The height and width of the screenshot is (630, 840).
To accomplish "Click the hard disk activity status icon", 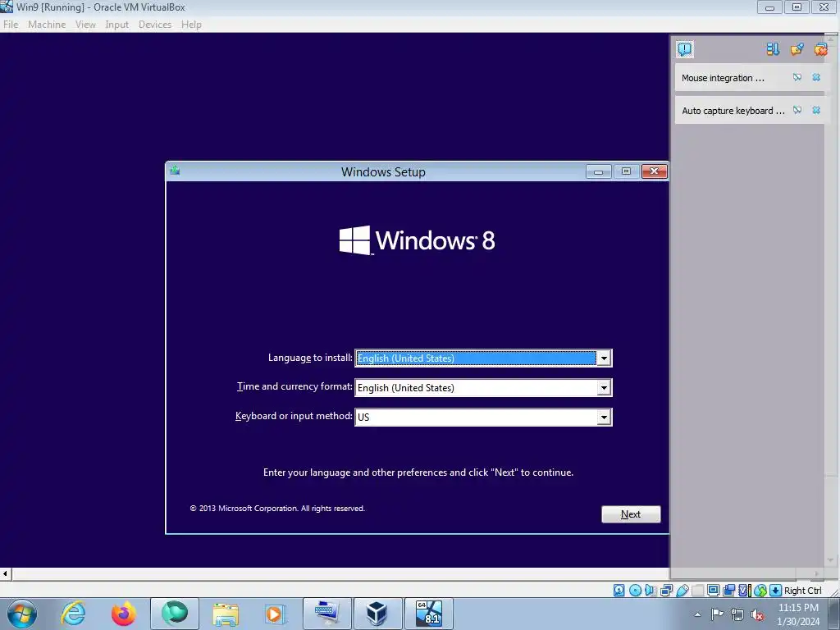I will 619,591.
